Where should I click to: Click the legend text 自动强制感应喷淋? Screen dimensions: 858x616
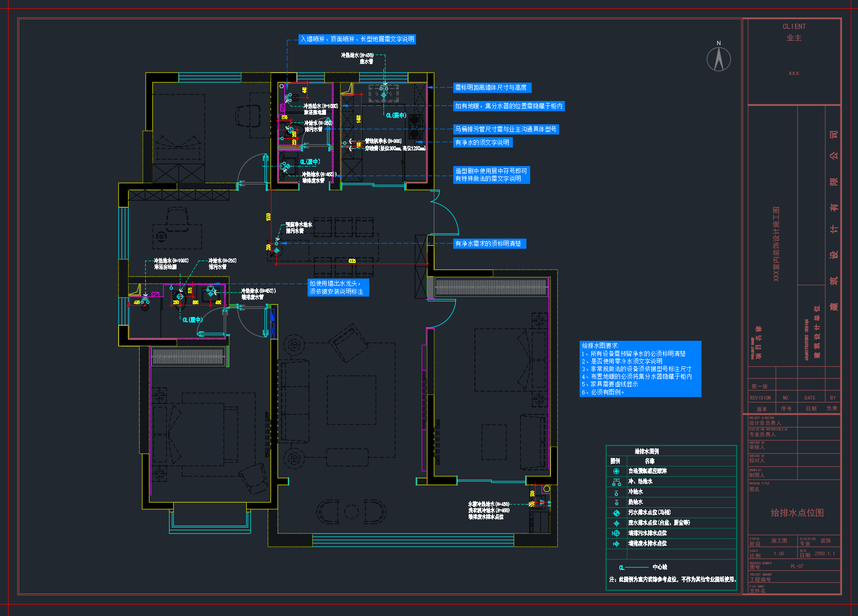click(648, 471)
